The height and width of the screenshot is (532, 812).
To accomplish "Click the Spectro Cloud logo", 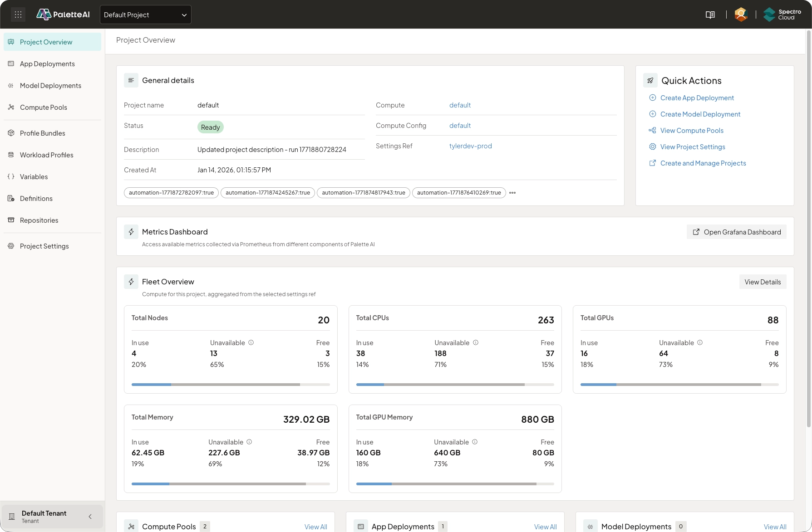I will click(x=782, y=15).
